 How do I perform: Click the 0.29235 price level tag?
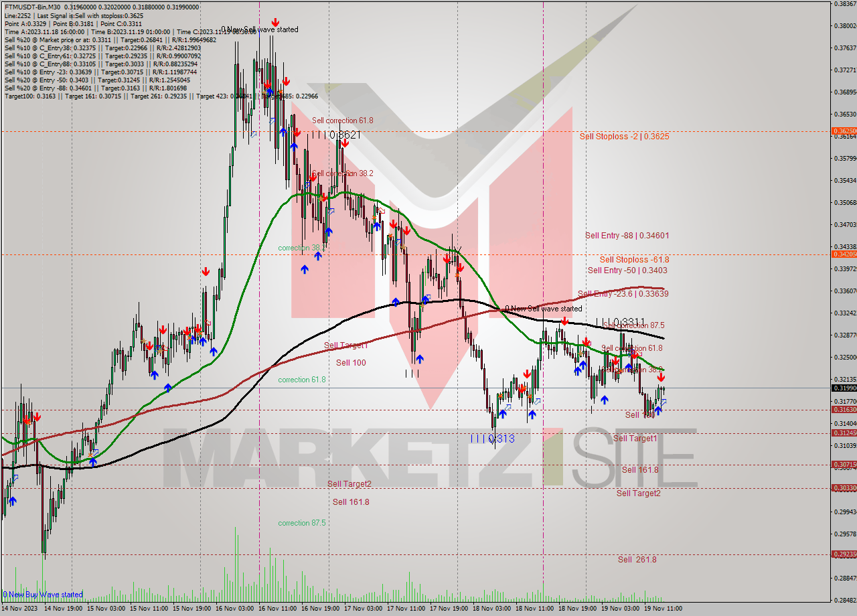point(844,554)
